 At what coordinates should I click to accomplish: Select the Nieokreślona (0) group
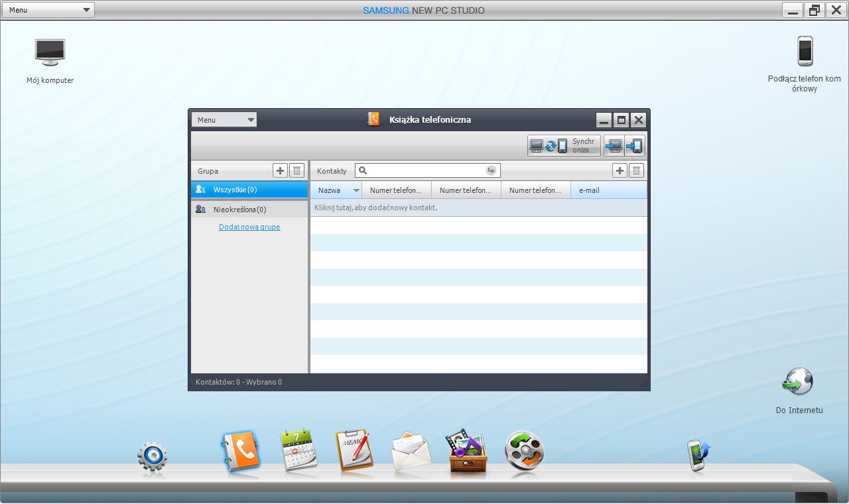(x=249, y=210)
